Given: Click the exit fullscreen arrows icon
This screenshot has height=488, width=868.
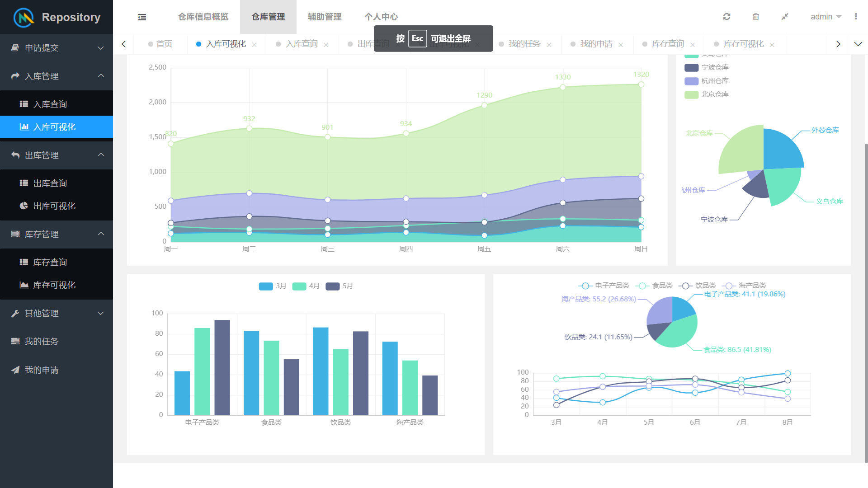Looking at the screenshot, I should pyautogui.click(x=785, y=17).
